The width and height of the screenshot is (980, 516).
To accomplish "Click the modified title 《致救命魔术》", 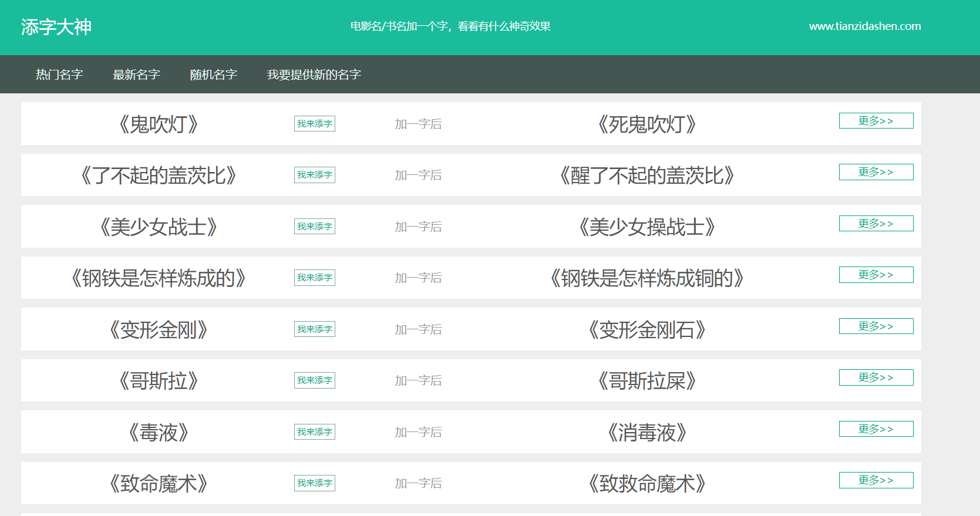I will click(647, 484).
